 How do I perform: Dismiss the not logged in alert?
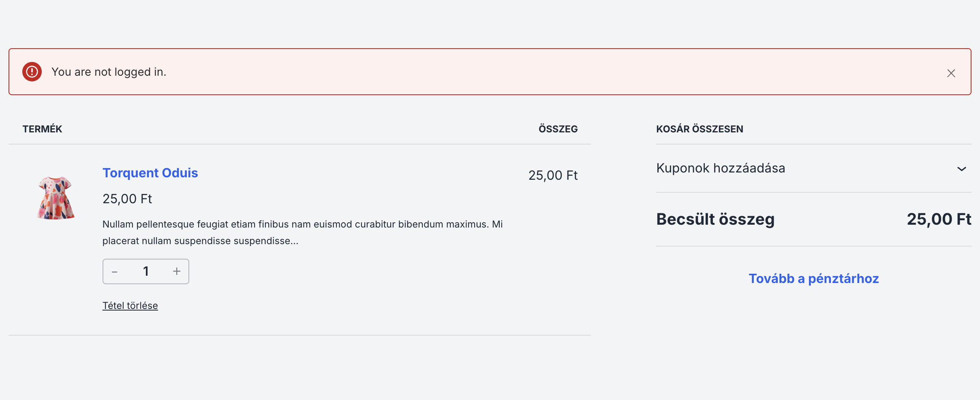point(951,73)
